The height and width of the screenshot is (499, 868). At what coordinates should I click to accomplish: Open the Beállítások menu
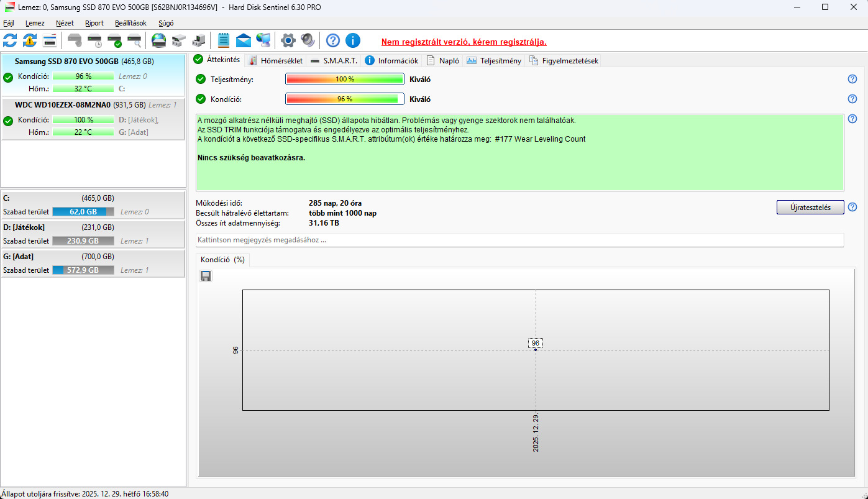point(130,23)
